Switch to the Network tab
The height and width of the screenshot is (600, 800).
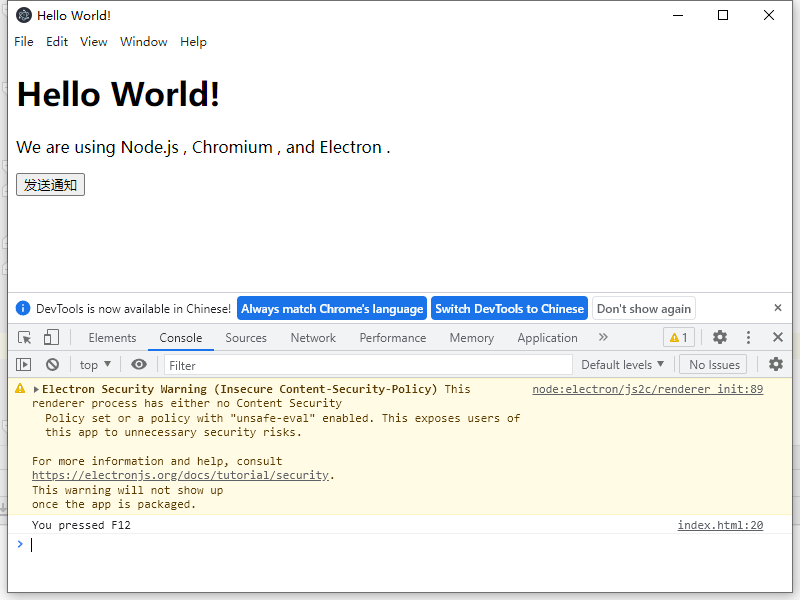[313, 338]
